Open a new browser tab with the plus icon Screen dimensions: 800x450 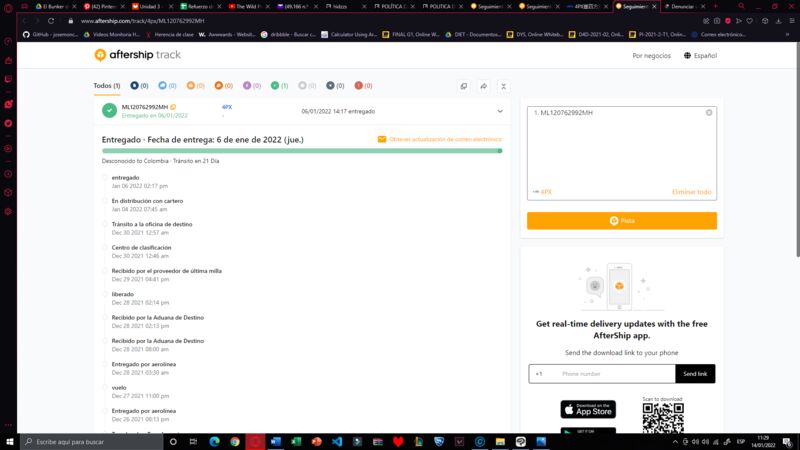(x=715, y=7)
